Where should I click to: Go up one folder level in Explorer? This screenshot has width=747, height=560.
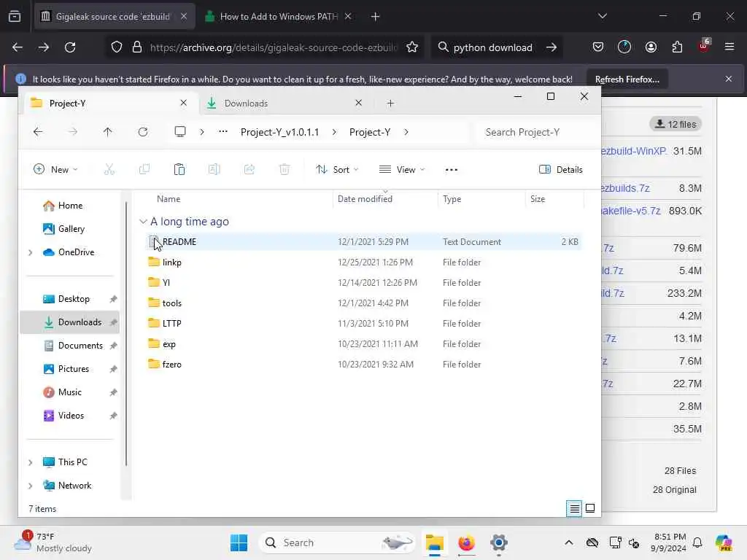[108, 132]
